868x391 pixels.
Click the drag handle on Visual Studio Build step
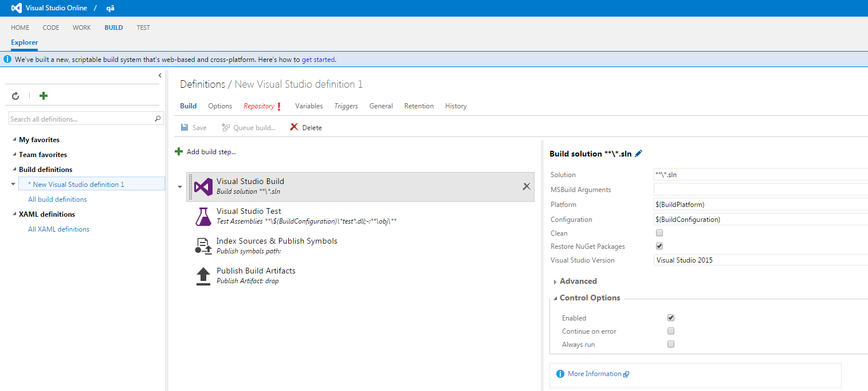pos(190,187)
